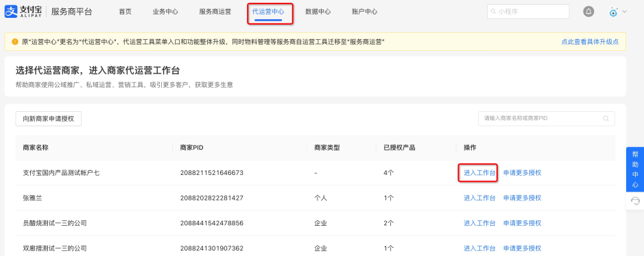Click the 商家PID column header

(192, 148)
